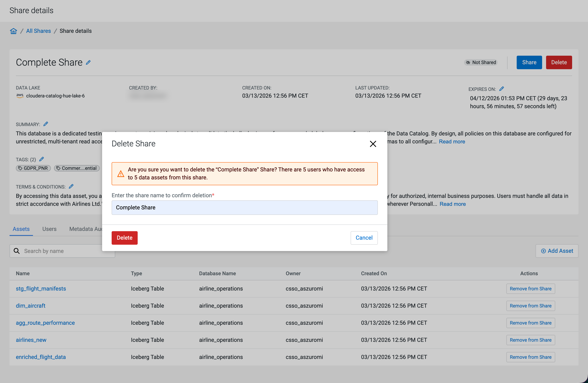Edit the expiration date pencil icon
The height and width of the screenshot is (383, 588).
(501, 89)
